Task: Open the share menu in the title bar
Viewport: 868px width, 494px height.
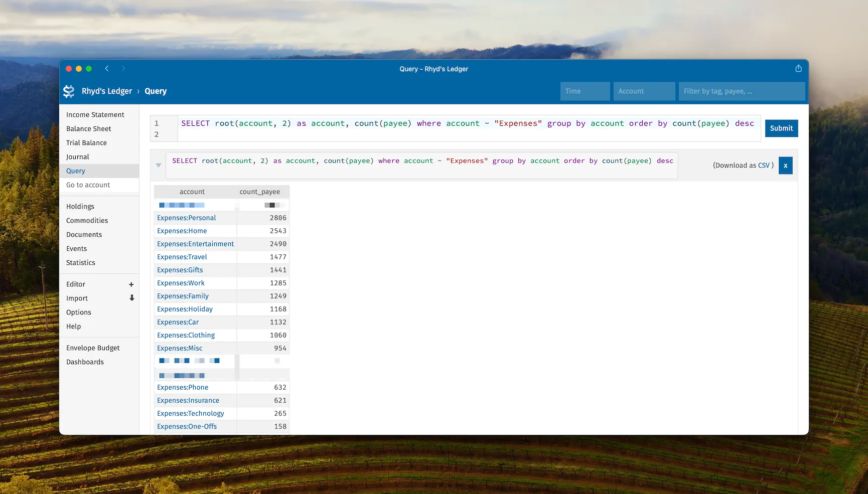Action: pyautogui.click(x=798, y=68)
